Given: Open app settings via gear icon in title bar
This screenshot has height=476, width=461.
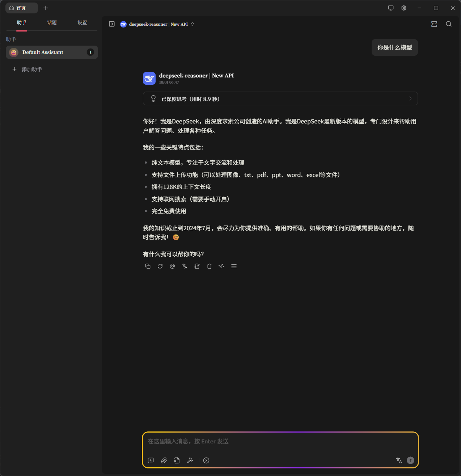Looking at the screenshot, I should (x=404, y=8).
